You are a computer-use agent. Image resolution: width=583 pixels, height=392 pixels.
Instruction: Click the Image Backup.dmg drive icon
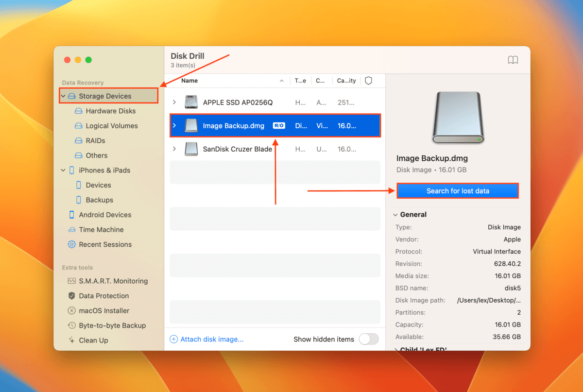pos(191,126)
